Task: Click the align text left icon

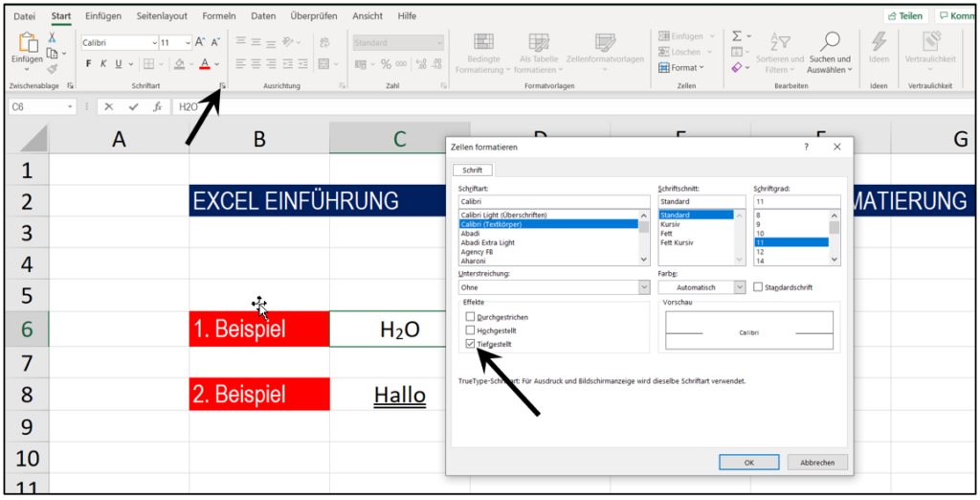Action: pyautogui.click(x=240, y=64)
